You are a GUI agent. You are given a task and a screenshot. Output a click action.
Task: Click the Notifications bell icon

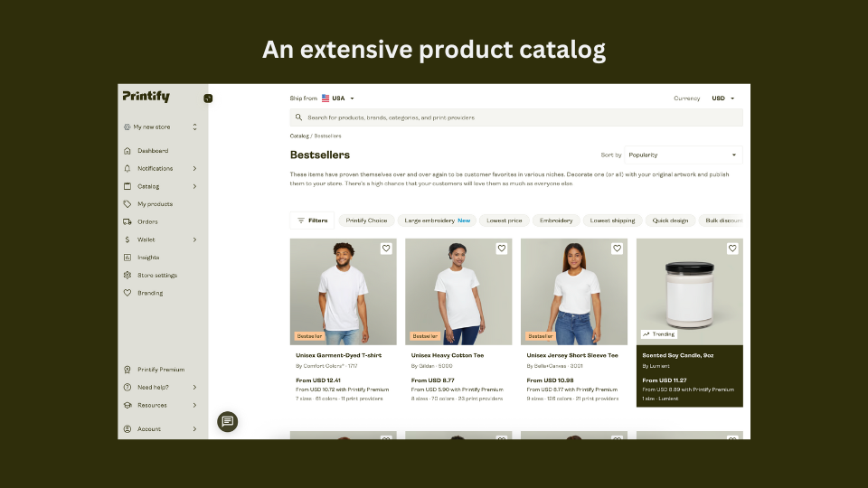click(x=127, y=168)
